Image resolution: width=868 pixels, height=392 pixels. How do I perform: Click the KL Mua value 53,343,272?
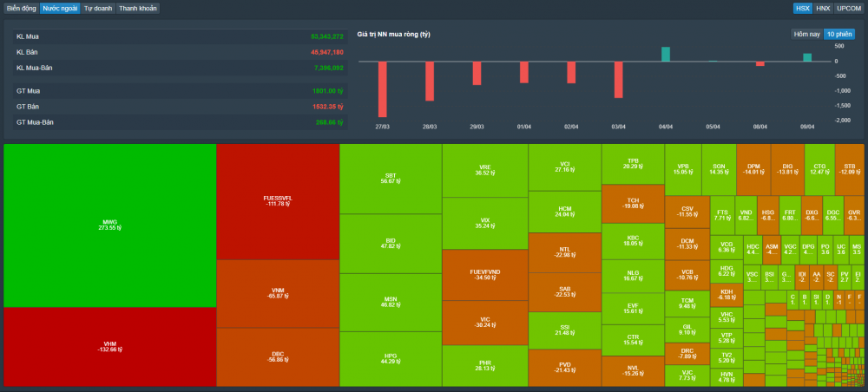click(x=327, y=36)
